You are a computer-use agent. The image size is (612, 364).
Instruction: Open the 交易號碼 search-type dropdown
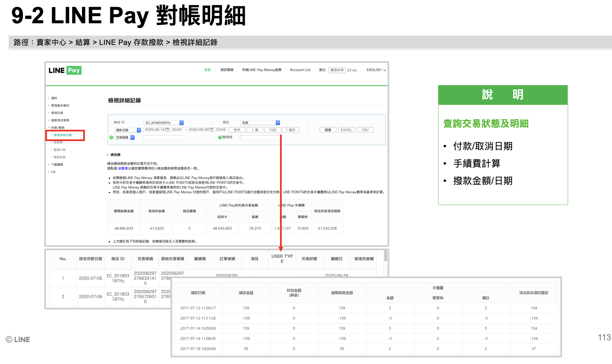124,137
